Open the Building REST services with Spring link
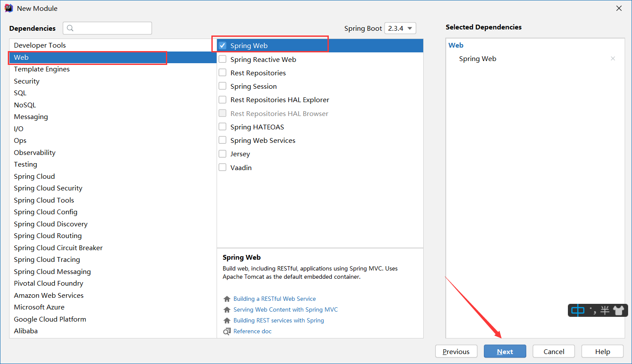 [279, 321]
